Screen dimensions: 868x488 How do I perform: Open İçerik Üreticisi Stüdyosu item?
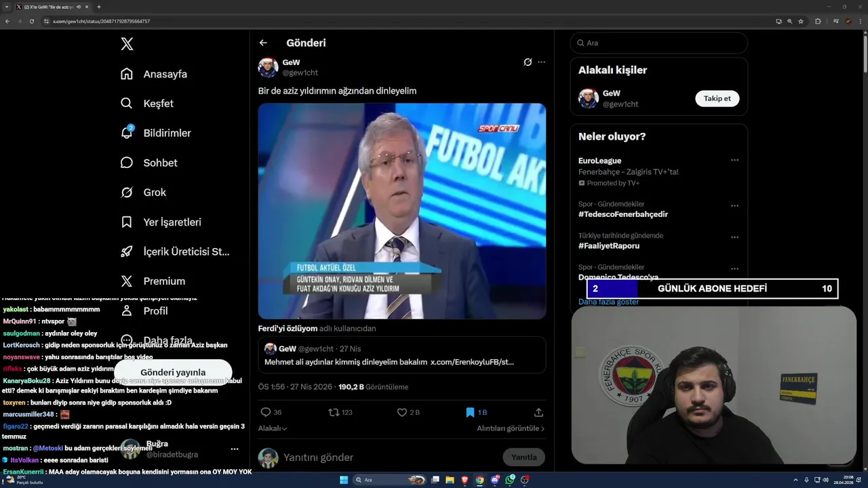coord(175,251)
